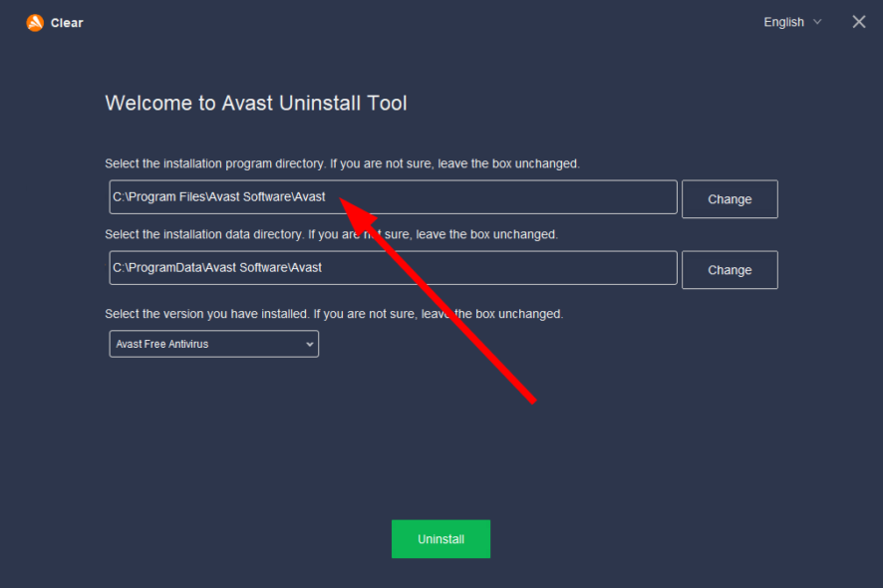883x588 pixels.
Task: Start uninstalling Avast Free Antivirus
Action: coord(441,538)
